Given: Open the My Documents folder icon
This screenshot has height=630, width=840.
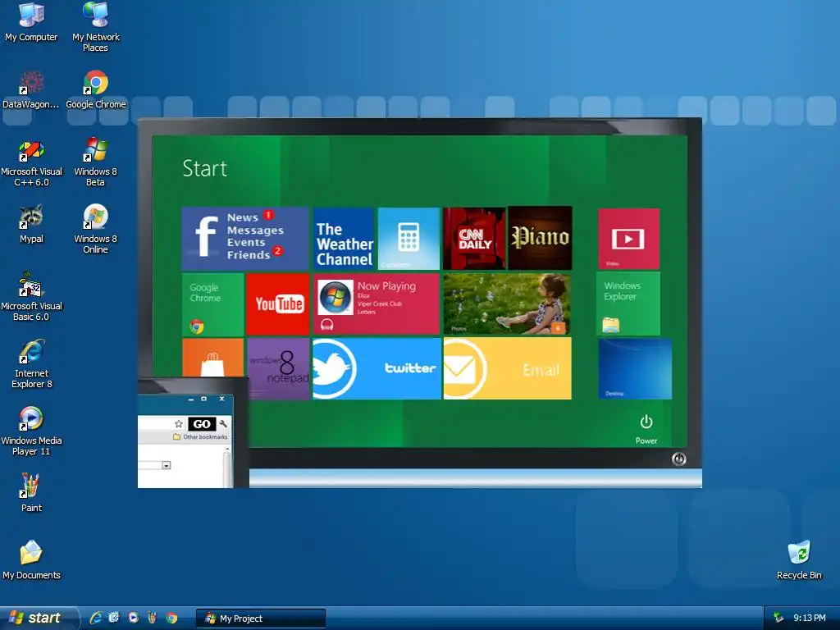Looking at the screenshot, I should 31,560.
